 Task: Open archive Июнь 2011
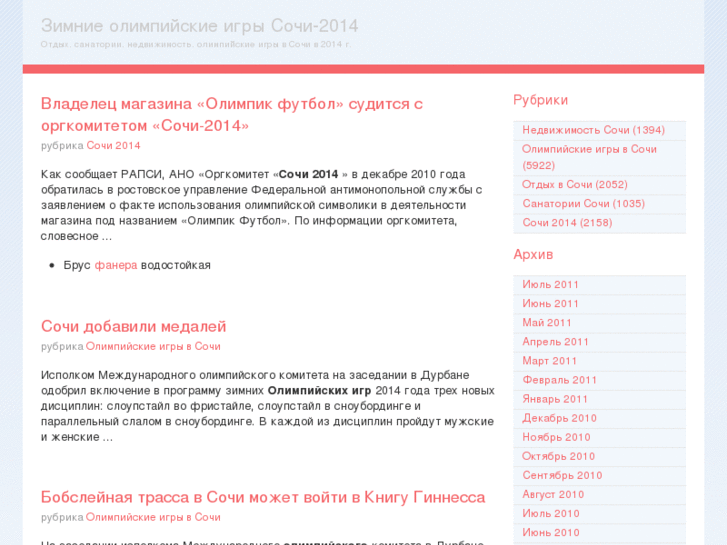[x=550, y=303]
